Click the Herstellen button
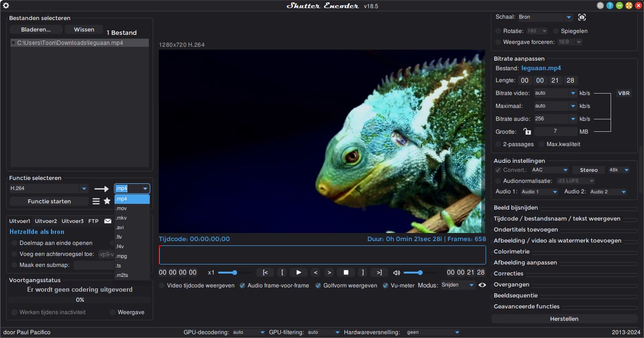This screenshot has height=338, width=644. click(x=564, y=318)
